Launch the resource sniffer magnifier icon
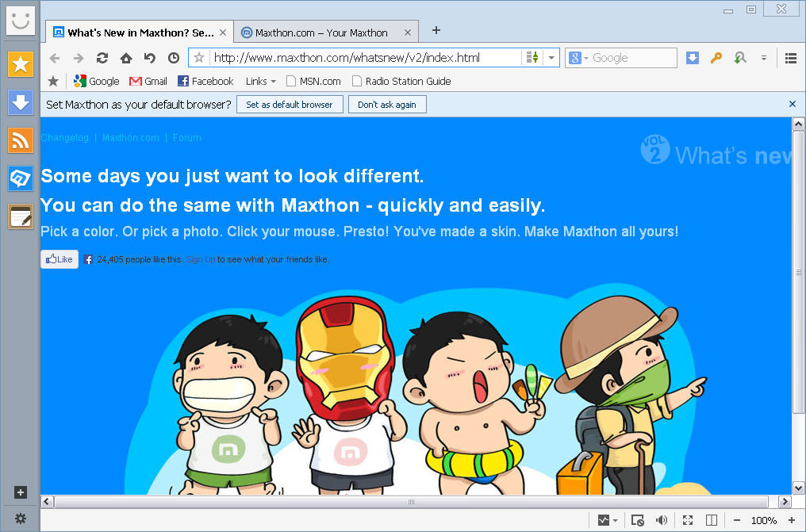The image size is (806, 532). (739, 58)
